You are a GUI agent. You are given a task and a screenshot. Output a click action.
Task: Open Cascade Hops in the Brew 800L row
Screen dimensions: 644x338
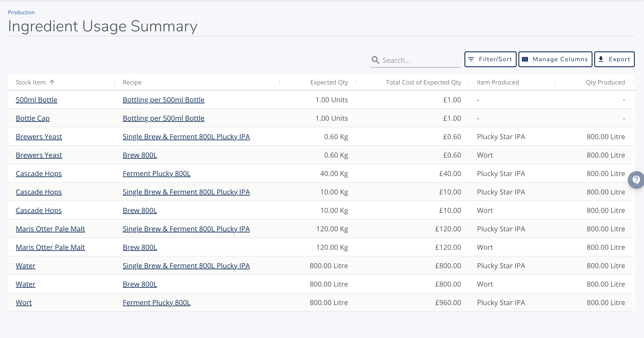pyautogui.click(x=39, y=210)
